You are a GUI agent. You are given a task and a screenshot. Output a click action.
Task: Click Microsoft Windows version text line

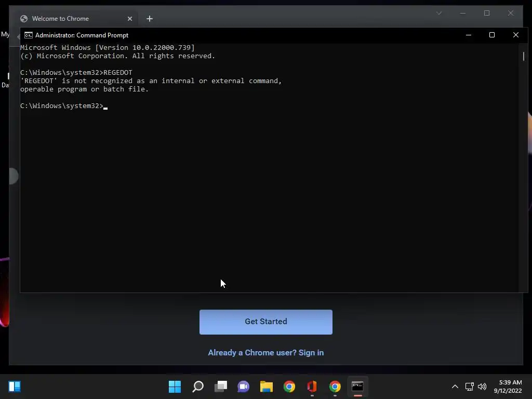(108, 47)
